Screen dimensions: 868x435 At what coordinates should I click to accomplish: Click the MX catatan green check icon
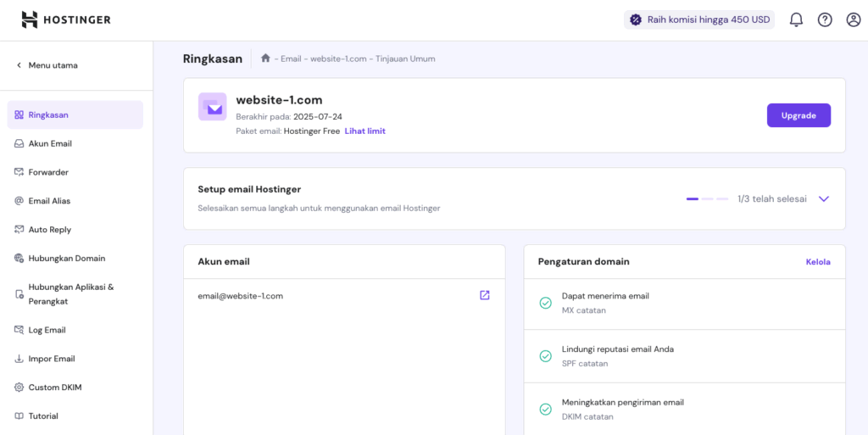pos(546,303)
